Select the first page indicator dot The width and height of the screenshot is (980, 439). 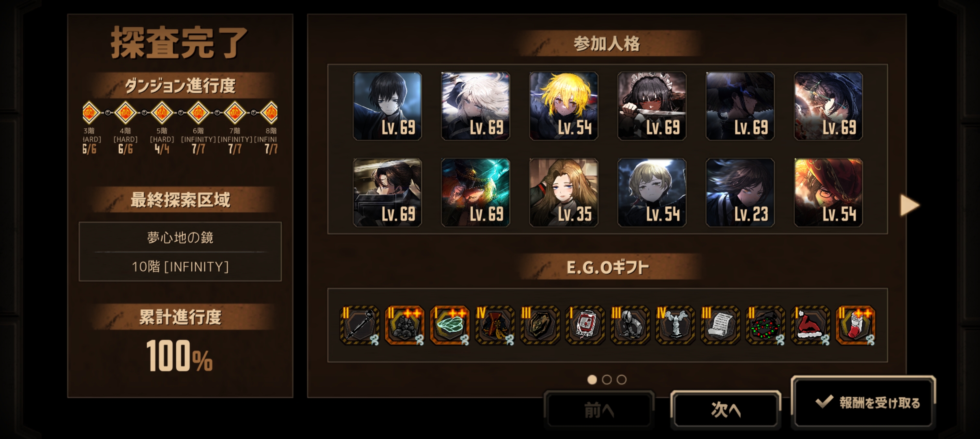pyautogui.click(x=592, y=380)
